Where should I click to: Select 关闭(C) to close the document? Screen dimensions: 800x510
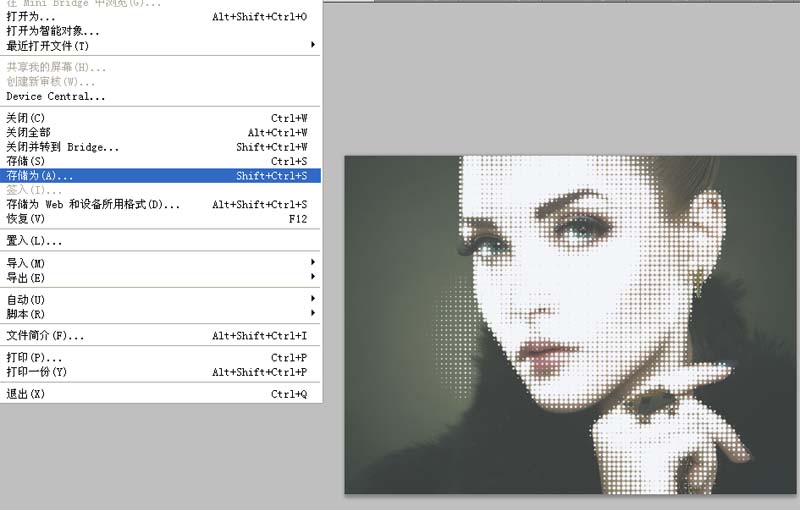(26, 118)
